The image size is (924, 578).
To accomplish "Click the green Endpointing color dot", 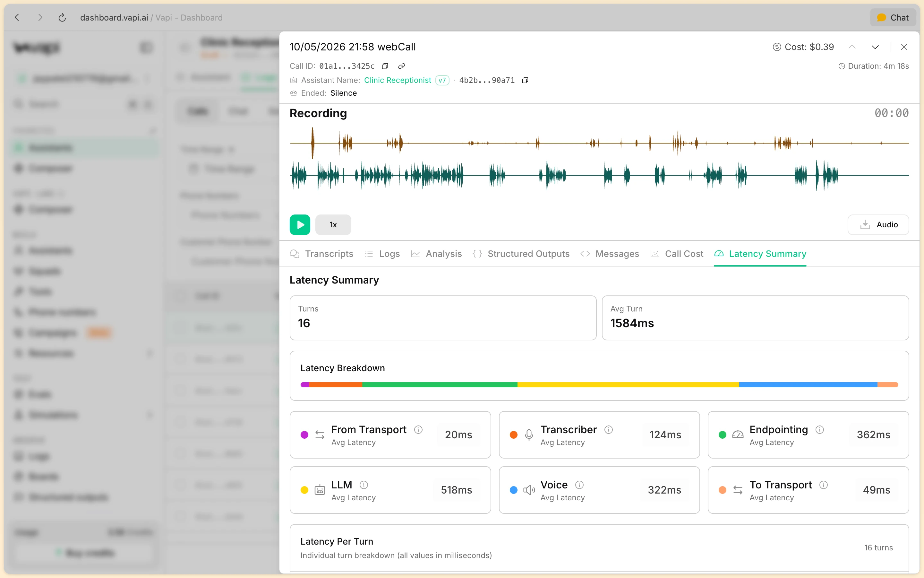I will pos(723,435).
